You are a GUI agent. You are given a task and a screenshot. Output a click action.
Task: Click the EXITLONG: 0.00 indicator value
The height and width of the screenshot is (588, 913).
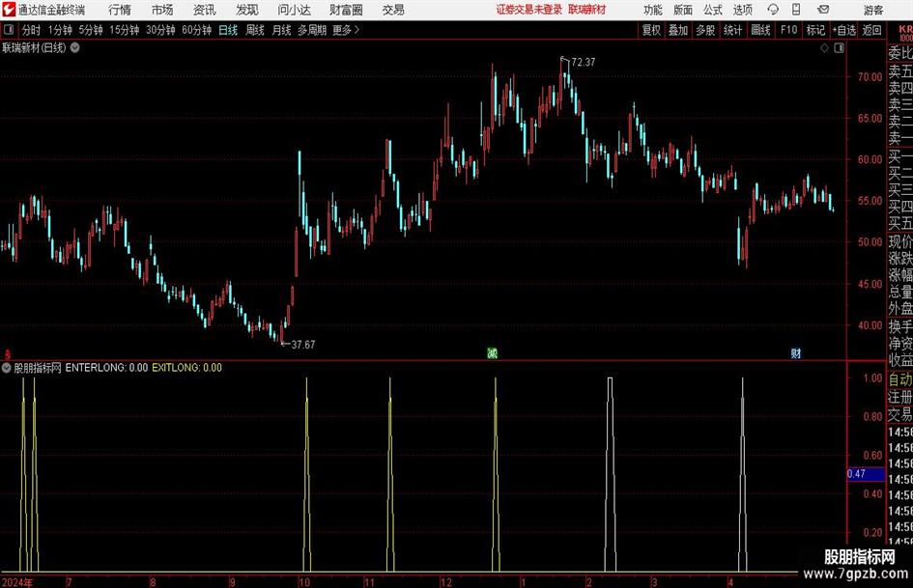pos(186,368)
